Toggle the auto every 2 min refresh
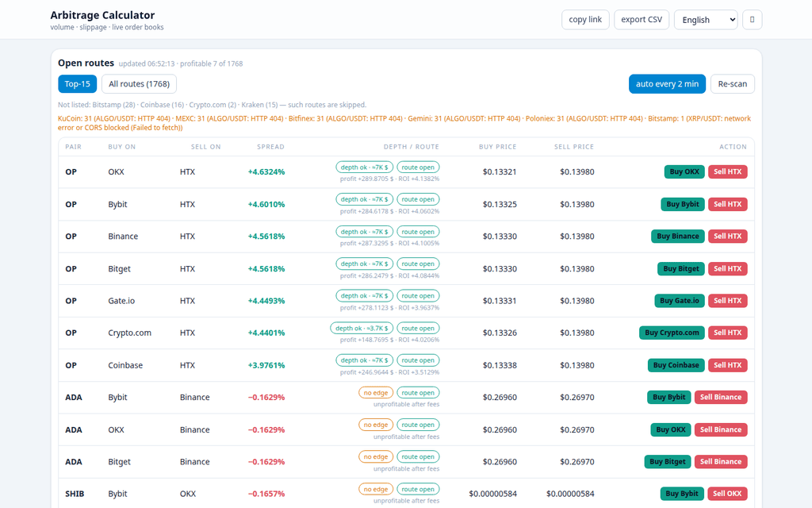Screen dimensions: 812x508 [667, 84]
